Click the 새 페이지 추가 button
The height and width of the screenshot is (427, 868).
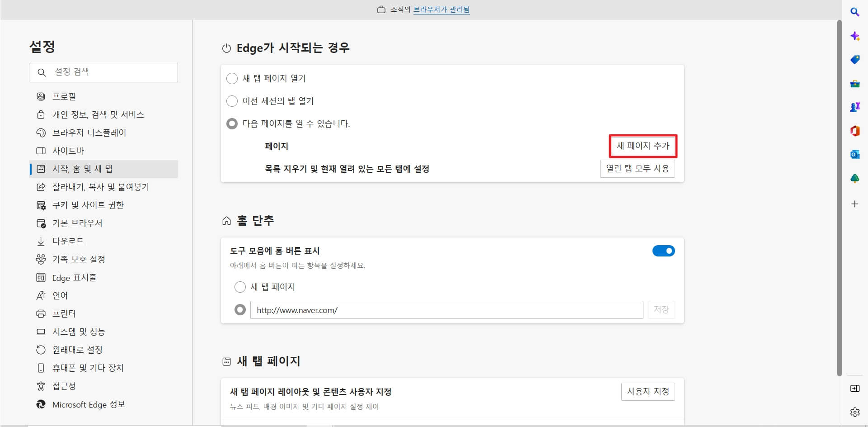click(643, 146)
